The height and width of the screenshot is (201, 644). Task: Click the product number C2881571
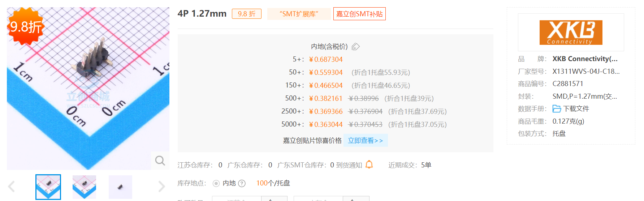click(568, 84)
